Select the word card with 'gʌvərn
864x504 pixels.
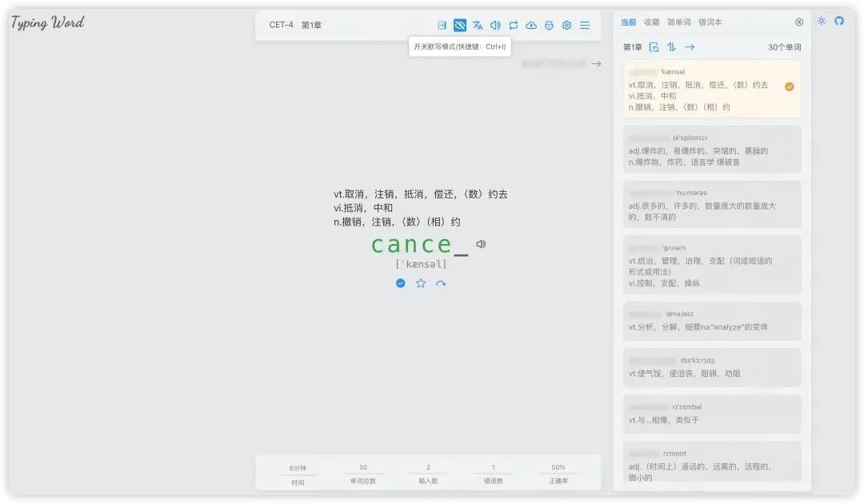[712, 265]
